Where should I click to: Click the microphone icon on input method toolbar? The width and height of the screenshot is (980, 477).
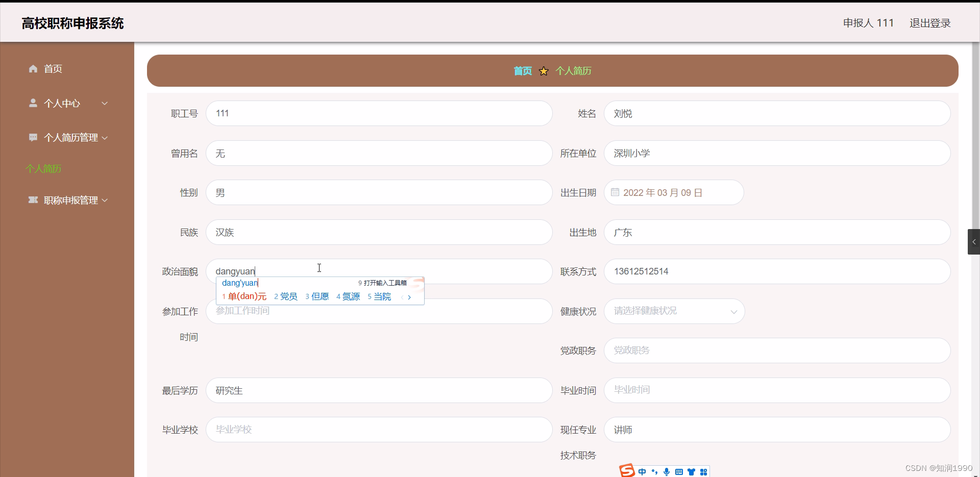pos(667,471)
